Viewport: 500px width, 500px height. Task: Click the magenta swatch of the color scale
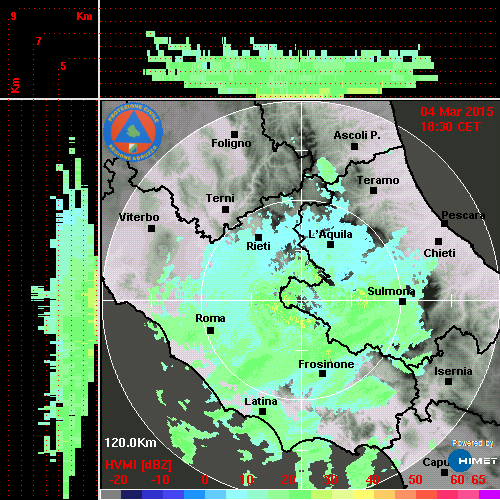click(x=489, y=494)
